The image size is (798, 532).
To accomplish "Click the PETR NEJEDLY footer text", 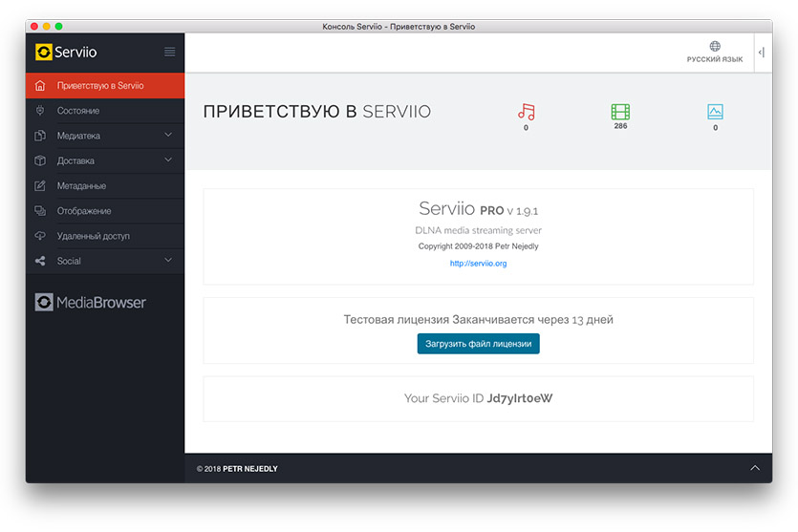I will (x=250, y=468).
